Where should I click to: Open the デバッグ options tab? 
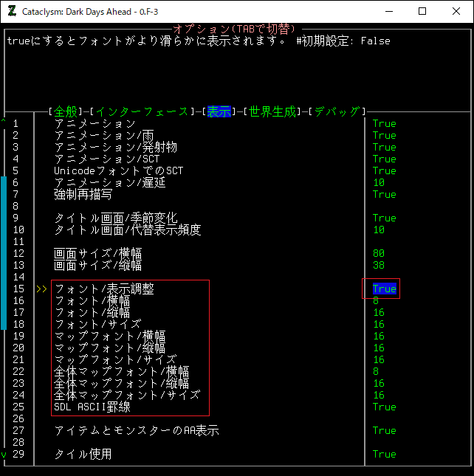pos(337,111)
